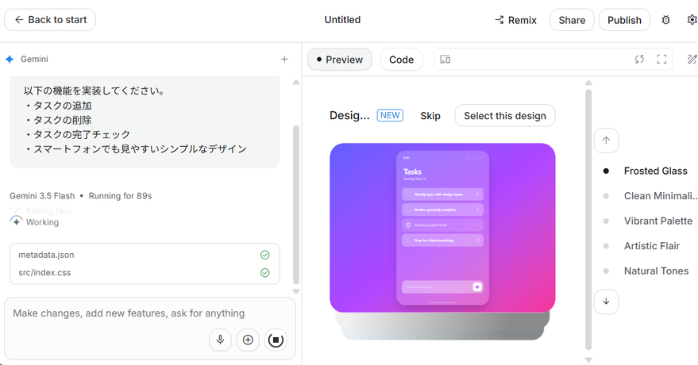Go back using Back to start button
698x365 pixels.
[x=50, y=20]
